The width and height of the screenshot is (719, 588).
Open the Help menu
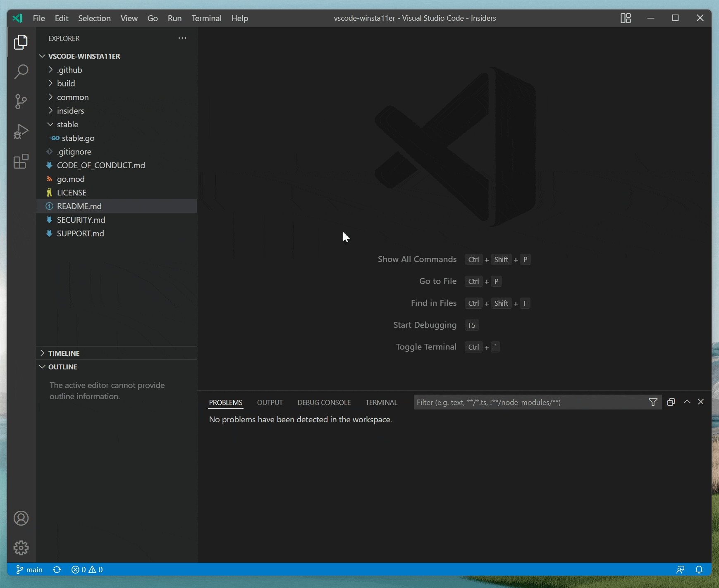(240, 18)
